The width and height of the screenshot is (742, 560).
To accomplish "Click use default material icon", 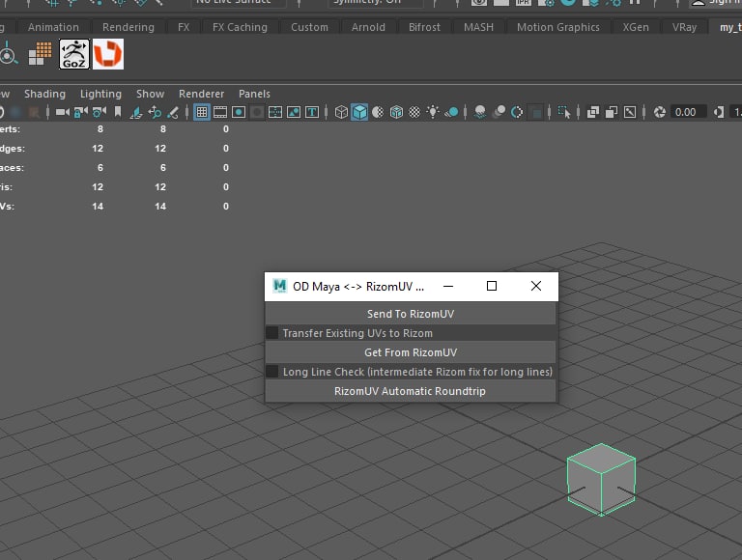I will point(378,112).
